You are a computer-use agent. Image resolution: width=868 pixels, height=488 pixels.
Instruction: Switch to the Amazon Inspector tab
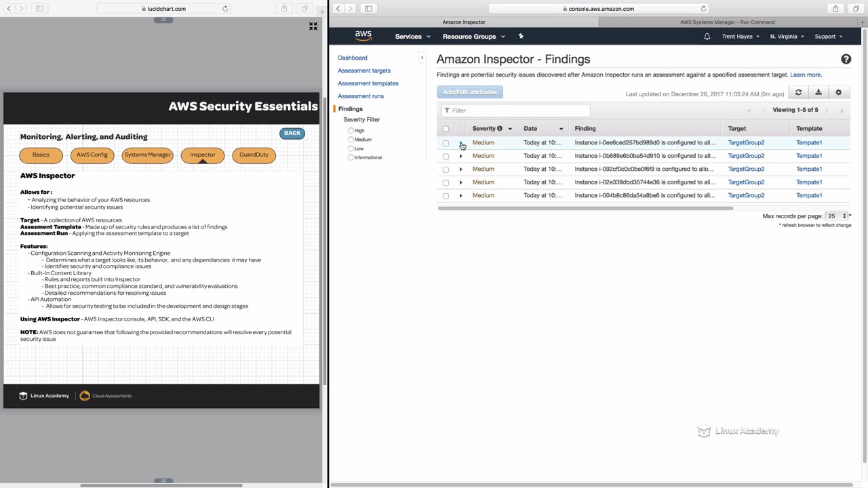coord(464,22)
